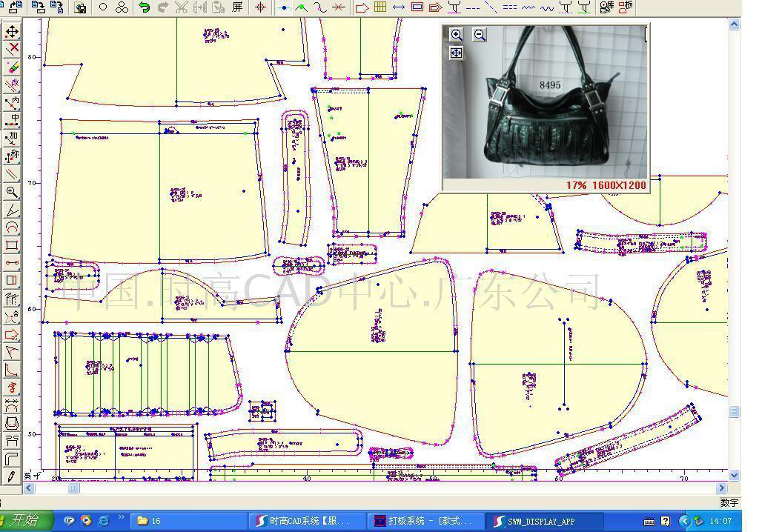The image size is (759, 532).
Task: Click the 数字 status bar indicator
Action: pyautogui.click(x=730, y=503)
